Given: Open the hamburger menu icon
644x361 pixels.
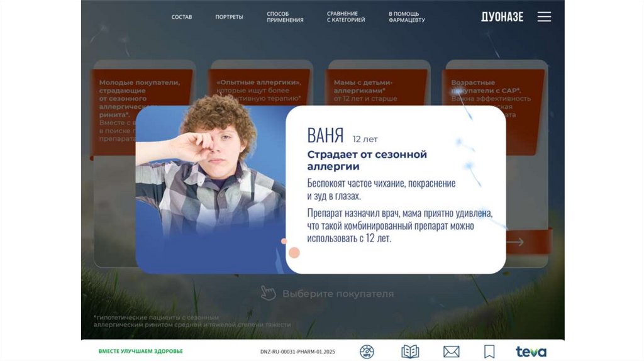Looking at the screenshot, I should [x=544, y=16].
